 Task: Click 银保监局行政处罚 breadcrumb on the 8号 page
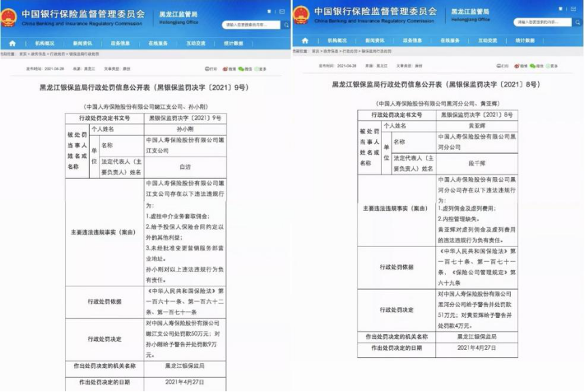pos(377,51)
